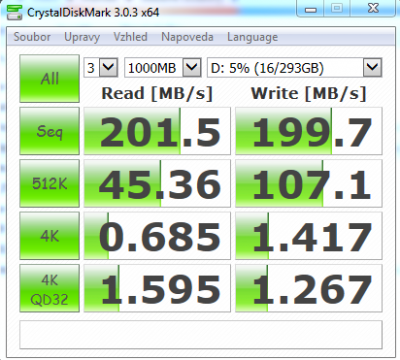The image size is (400, 360).
Task: Open the Language menu
Action: (252, 37)
